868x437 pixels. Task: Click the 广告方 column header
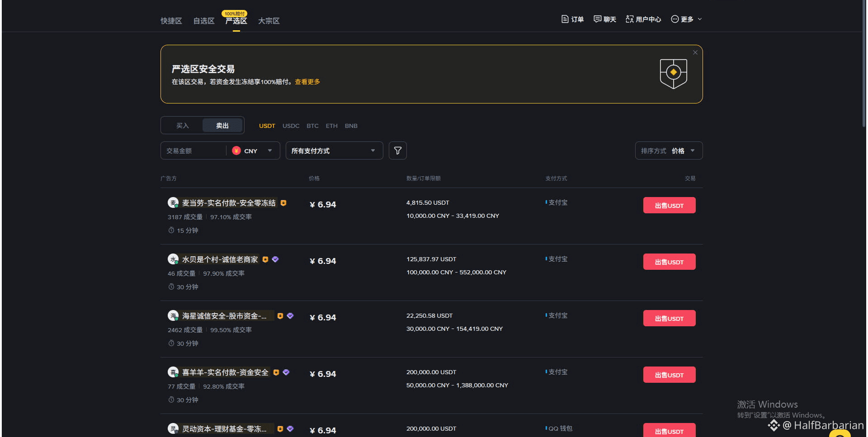[x=169, y=179]
